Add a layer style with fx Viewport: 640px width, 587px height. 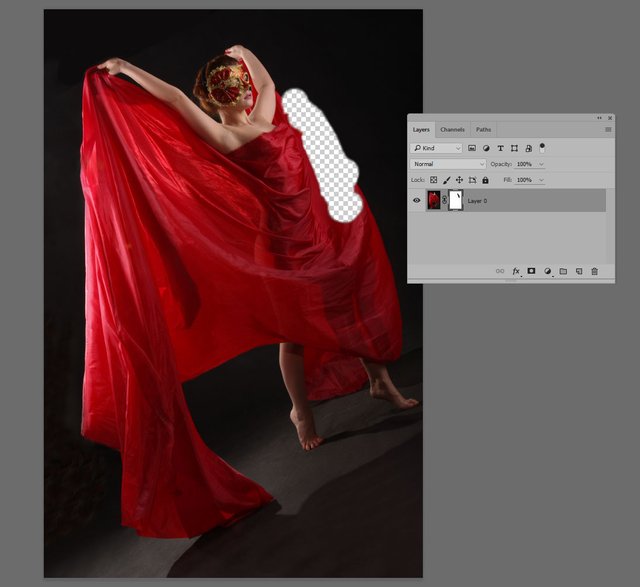coord(516,271)
